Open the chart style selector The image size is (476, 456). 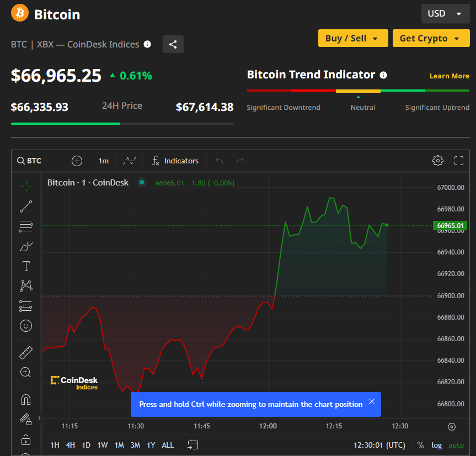(x=130, y=161)
